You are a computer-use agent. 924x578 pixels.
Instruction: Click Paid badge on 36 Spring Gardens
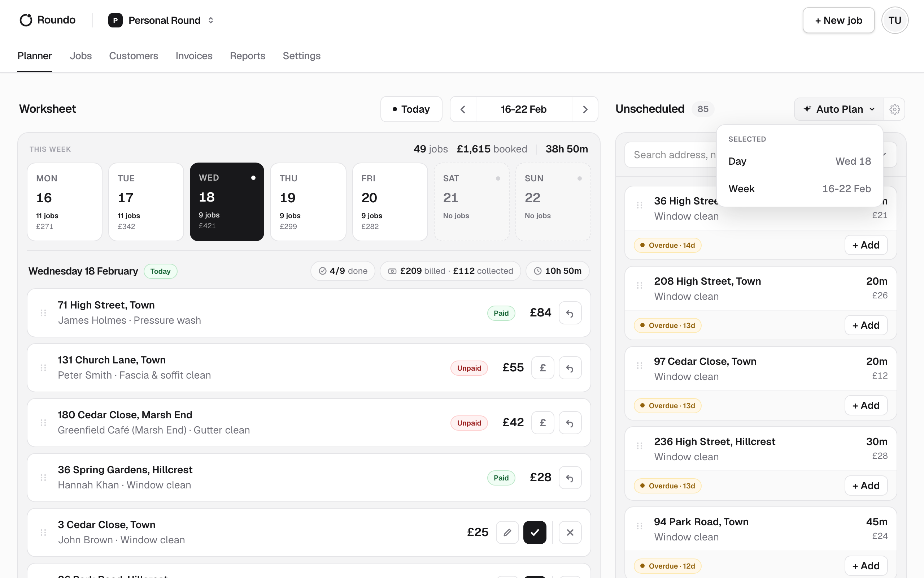tap(501, 478)
